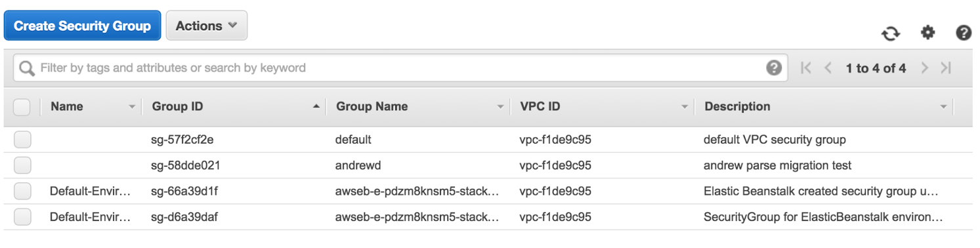Click the Description column header
980x248 pixels.
coord(737,106)
